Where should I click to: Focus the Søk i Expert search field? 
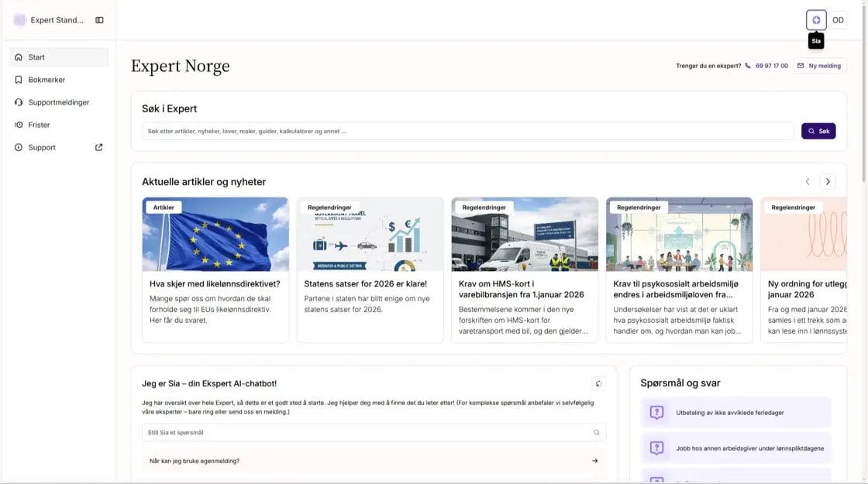point(468,131)
